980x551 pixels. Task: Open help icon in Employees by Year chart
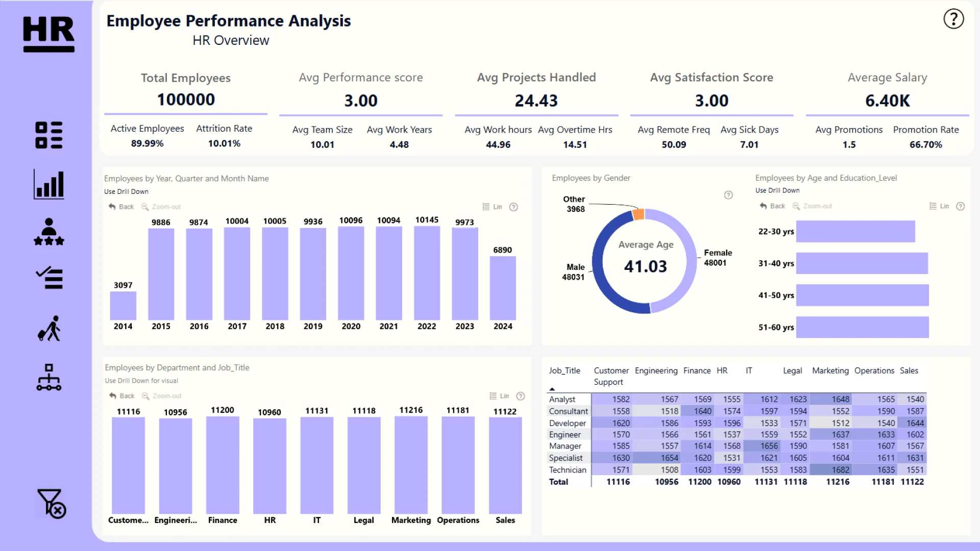click(x=514, y=207)
